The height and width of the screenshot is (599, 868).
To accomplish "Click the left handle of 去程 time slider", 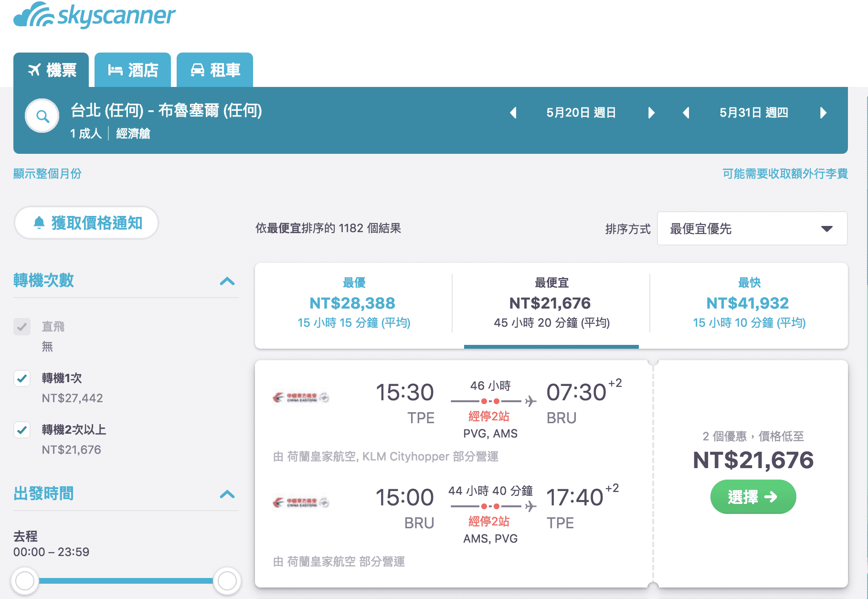I will click(25, 581).
